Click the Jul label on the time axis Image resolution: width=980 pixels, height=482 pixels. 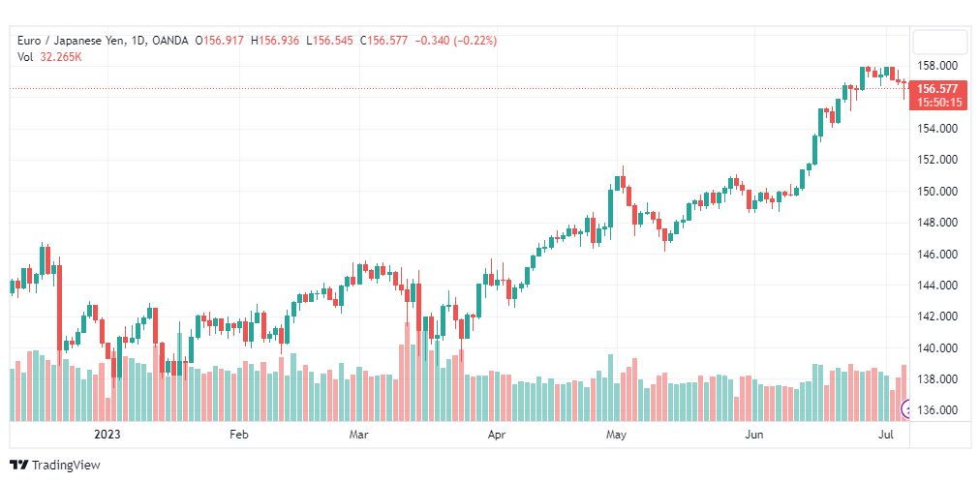pos(887,435)
